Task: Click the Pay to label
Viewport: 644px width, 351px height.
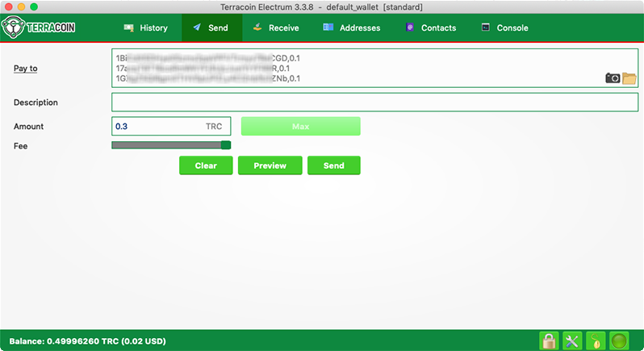Action: coord(26,68)
